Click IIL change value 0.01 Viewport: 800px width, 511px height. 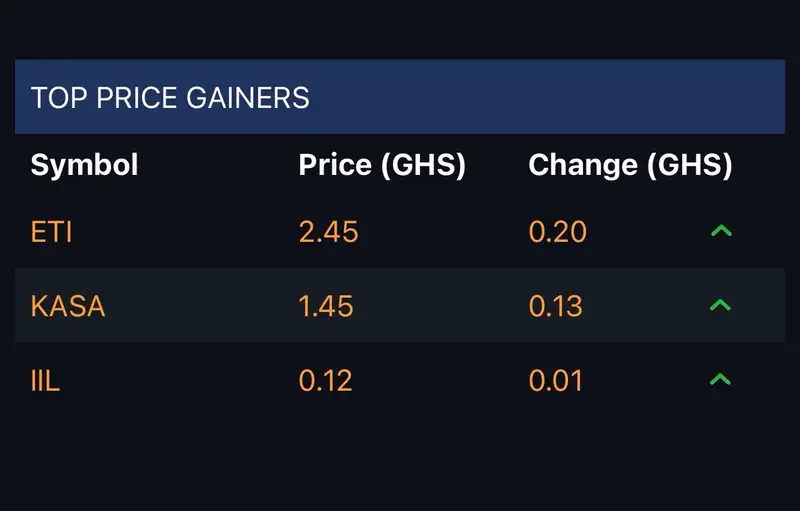[556, 381]
